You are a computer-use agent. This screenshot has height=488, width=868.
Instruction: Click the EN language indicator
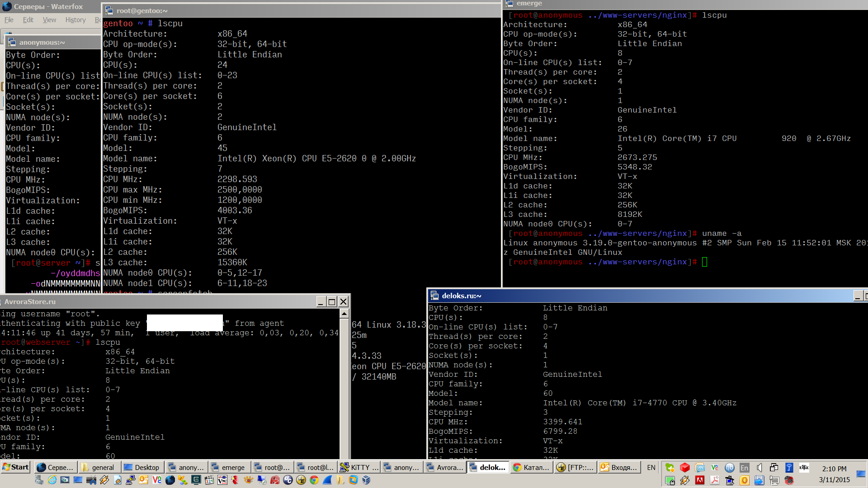pos(651,467)
